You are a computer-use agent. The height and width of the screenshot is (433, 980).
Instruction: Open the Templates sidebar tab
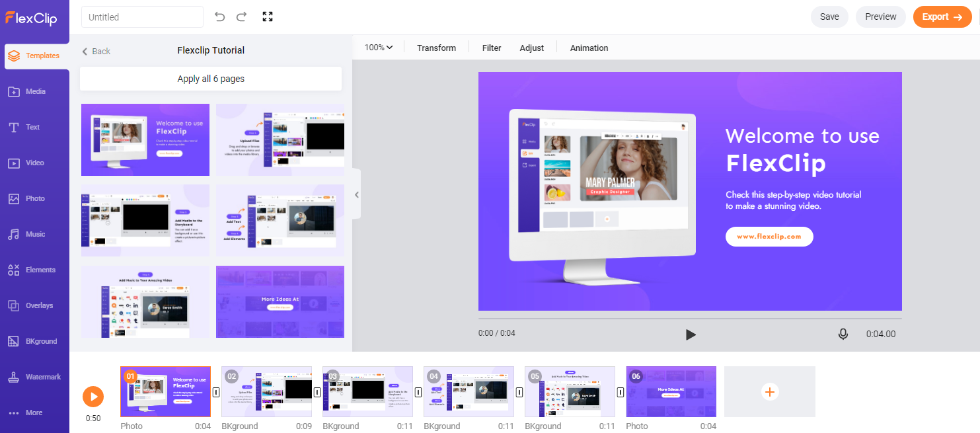(x=37, y=56)
